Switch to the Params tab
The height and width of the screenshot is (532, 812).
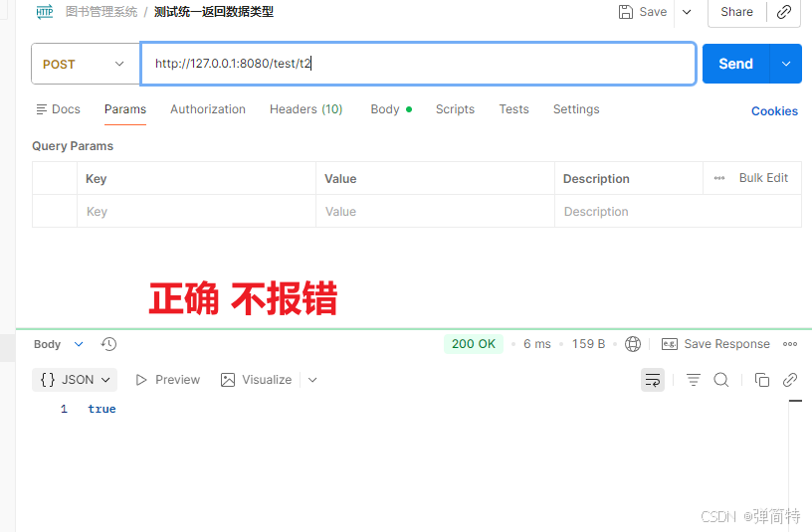(125, 109)
